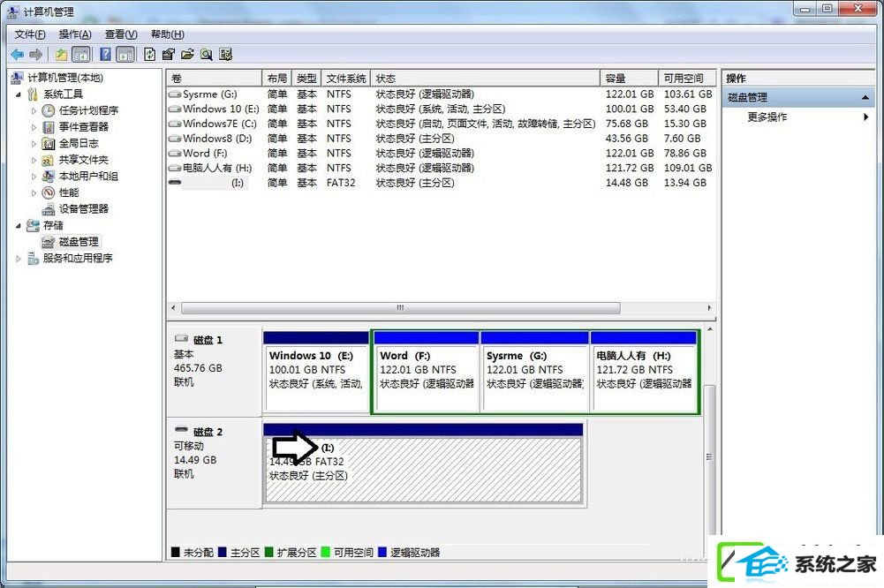Select the (I:) 14.49 GB FAT32 partition

tap(423, 464)
